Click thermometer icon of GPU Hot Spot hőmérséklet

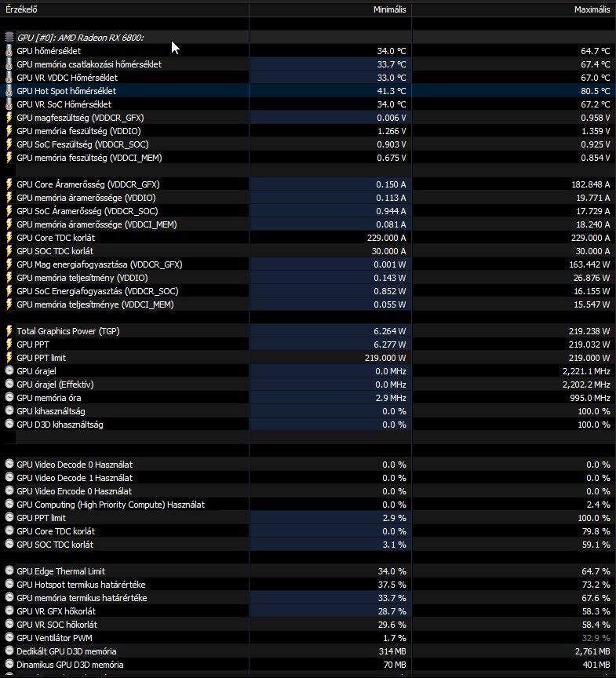tap(9, 91)
